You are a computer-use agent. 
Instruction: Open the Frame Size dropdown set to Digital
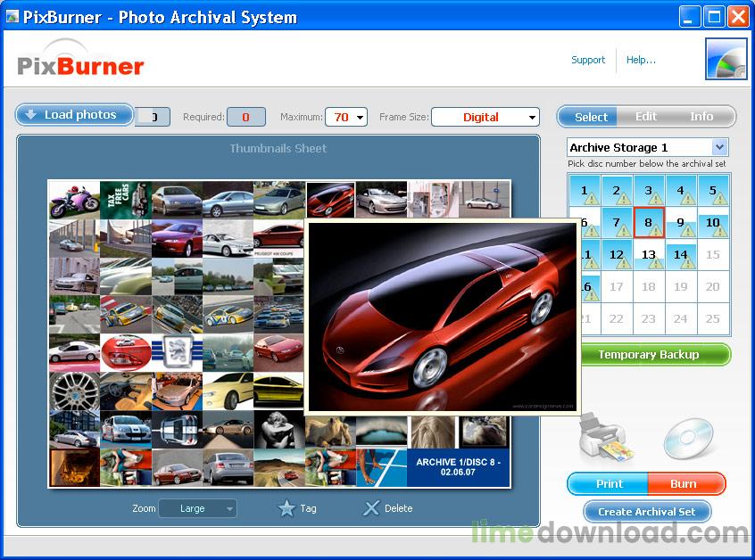533,117
